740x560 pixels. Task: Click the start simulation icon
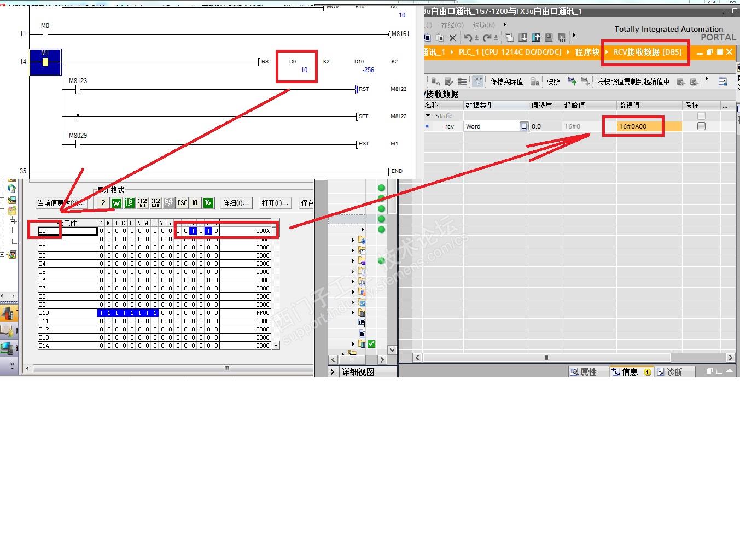pyautogui.click(x=549, y=38)
